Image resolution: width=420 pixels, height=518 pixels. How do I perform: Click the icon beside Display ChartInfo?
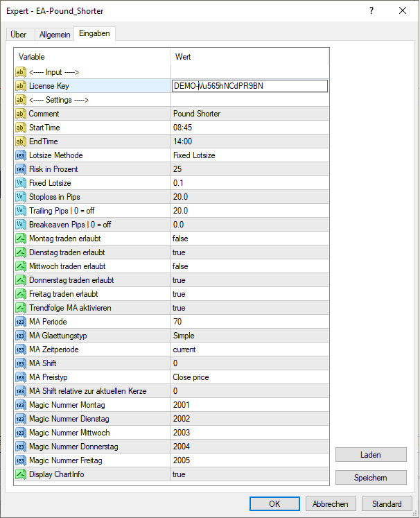click(x=21, y=474)
